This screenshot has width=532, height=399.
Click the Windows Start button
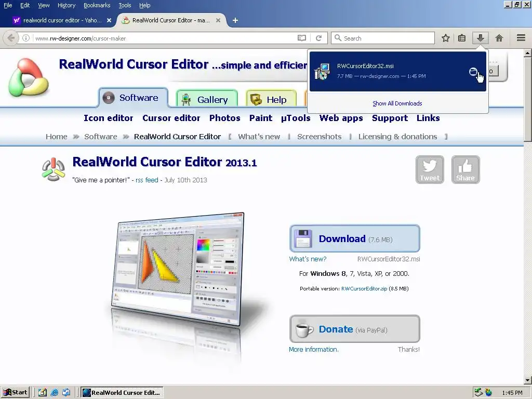[15, 393]
